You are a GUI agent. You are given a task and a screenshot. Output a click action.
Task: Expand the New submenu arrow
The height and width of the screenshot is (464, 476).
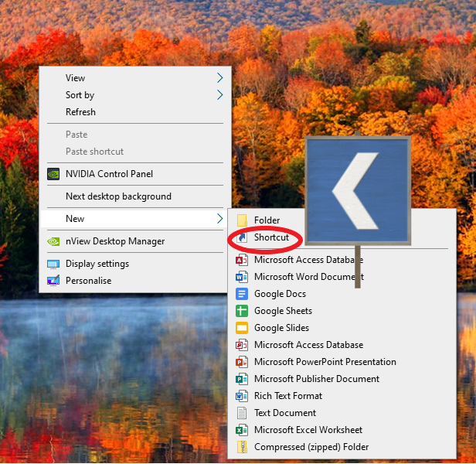(219, 219)
